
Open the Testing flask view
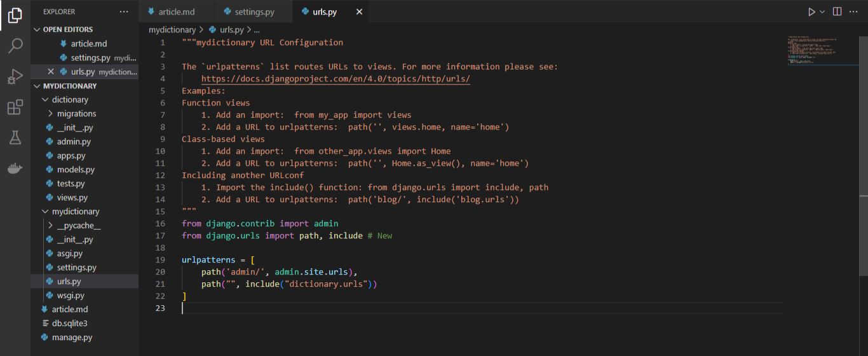pyautogui.click(x=15, y=137)
